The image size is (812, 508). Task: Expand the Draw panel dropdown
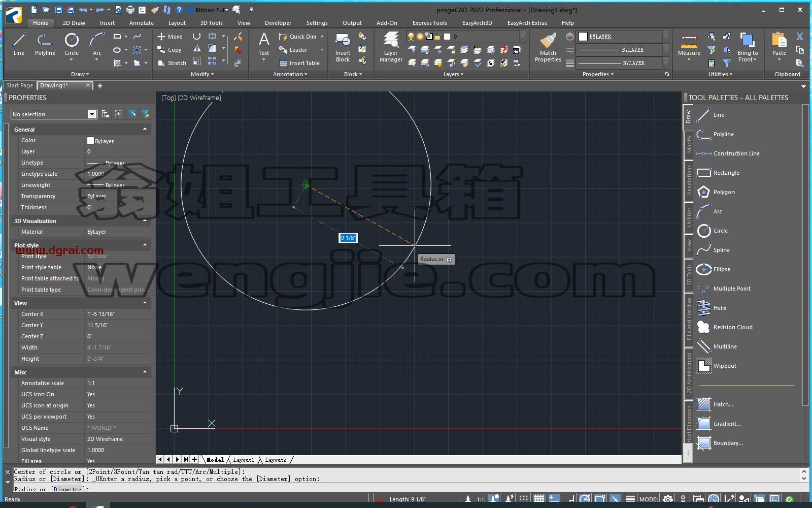80,74
